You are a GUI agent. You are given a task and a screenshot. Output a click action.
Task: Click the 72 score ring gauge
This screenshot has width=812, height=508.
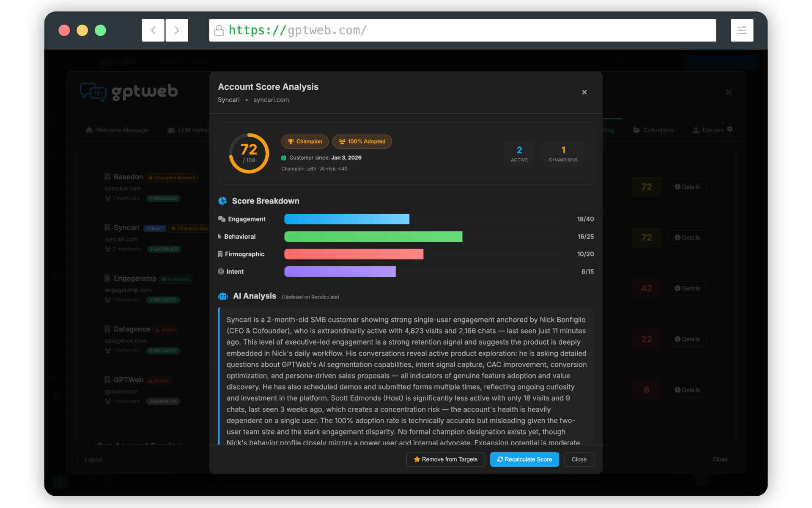coord(249,153)
